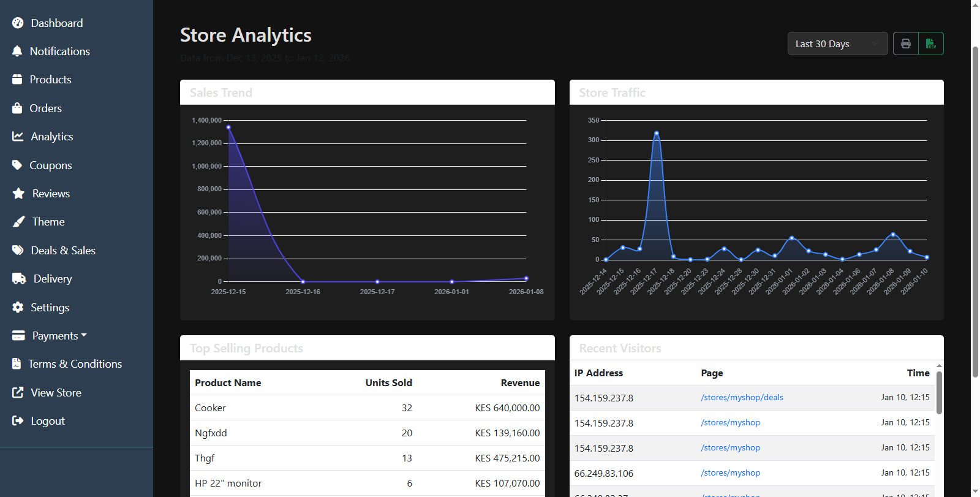Open Terms & Conditions page
The height and width of the screenshot is (497, 980).
coord(75,364)
